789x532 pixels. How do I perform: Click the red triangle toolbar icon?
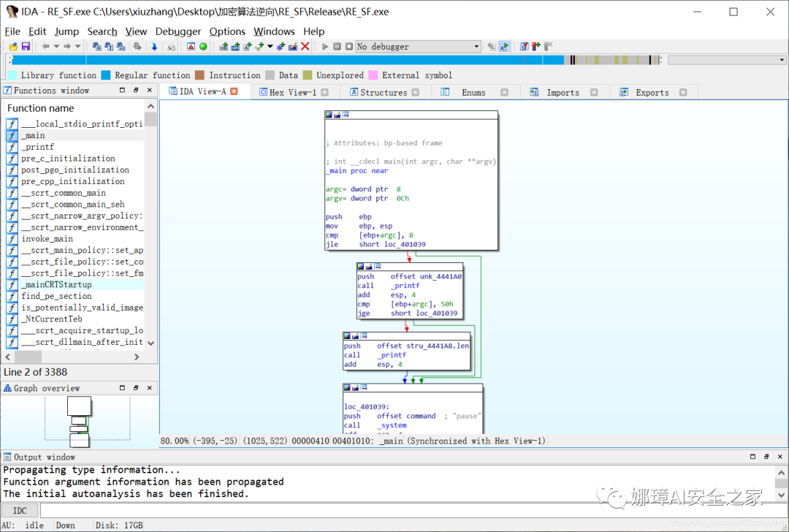tap(191, 46)
